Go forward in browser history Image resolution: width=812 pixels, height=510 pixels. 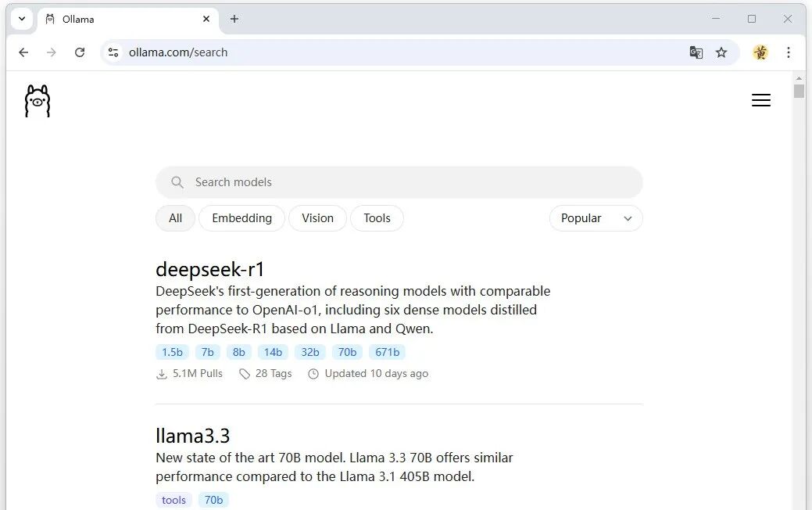[x=52, y=52]
